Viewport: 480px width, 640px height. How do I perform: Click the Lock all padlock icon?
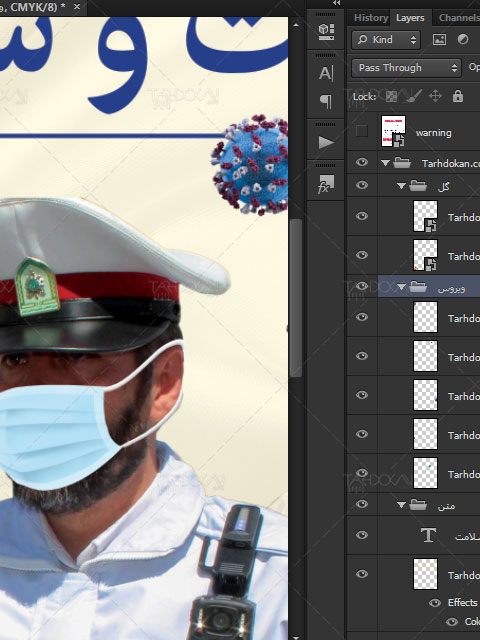tap(458, 96)
